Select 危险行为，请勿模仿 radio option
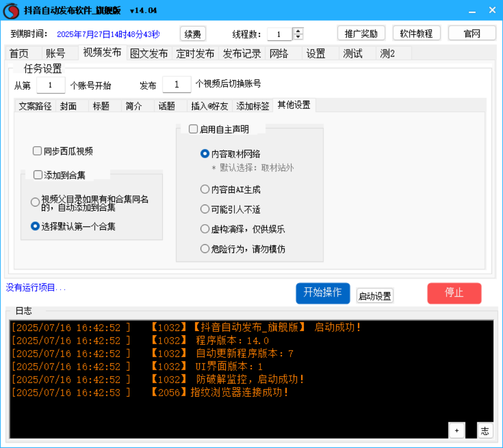The image size is (503, 448). (x=205, y=249)
